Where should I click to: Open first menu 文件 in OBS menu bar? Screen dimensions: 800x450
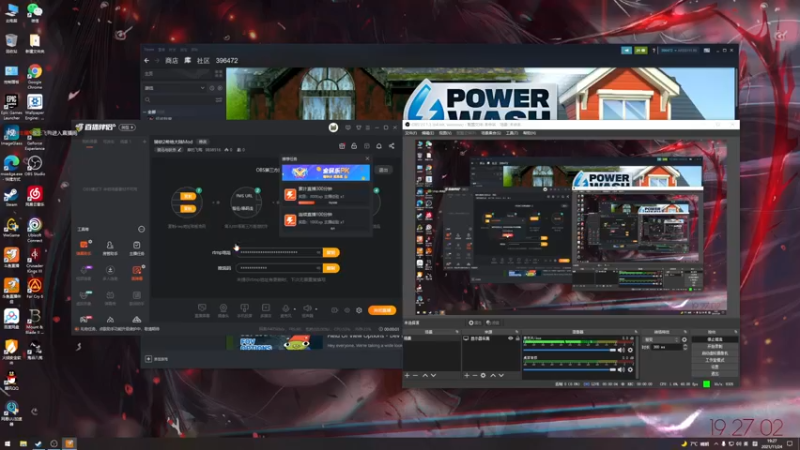[x=411, y=133]
